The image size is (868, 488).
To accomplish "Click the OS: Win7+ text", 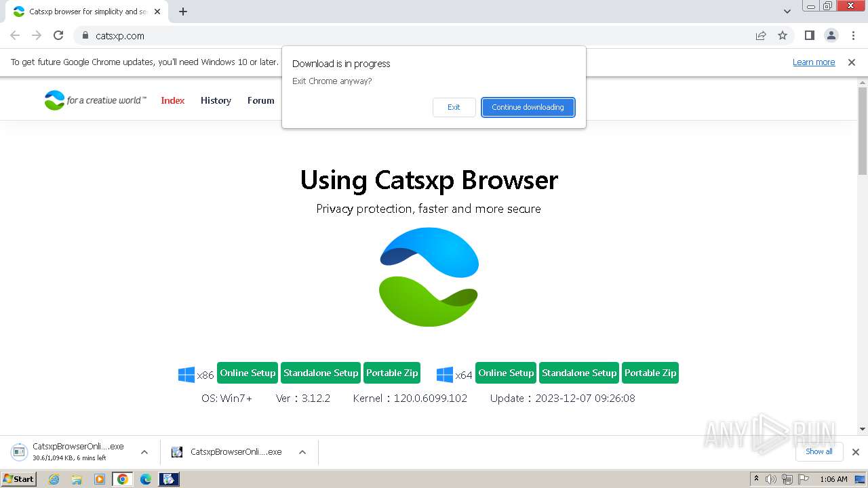I will tap(226, 398).
